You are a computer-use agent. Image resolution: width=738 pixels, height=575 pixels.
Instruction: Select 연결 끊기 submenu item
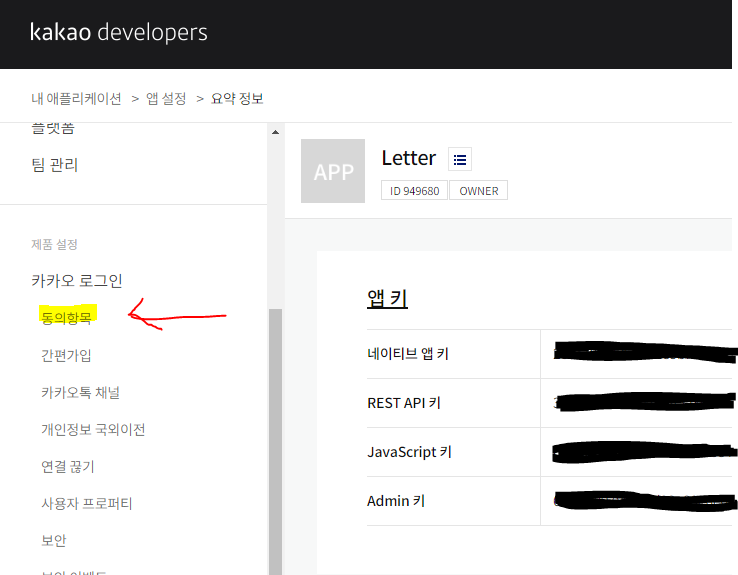(x=68, y=467)
